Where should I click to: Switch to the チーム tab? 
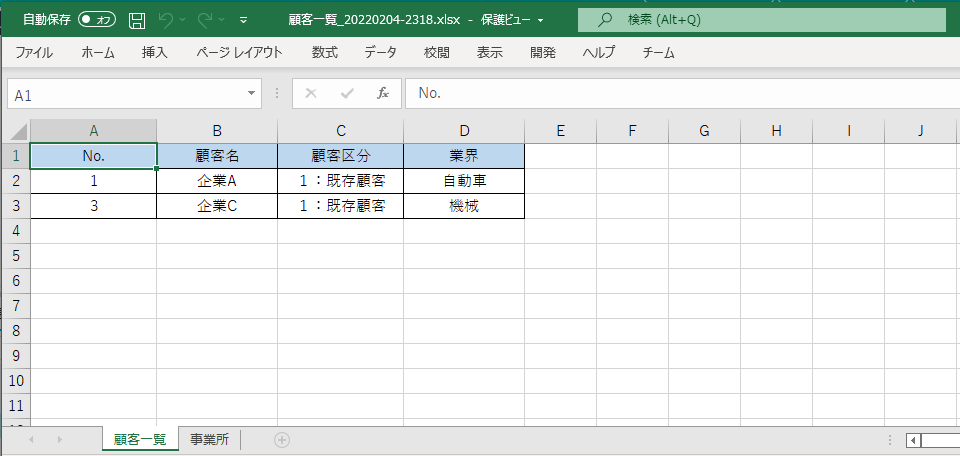tap(659, 53)
